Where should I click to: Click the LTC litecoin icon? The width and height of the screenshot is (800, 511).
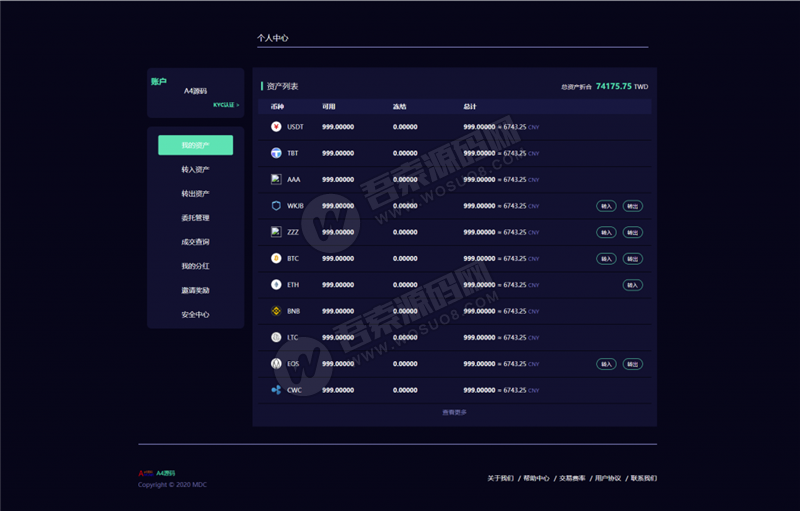276,337
